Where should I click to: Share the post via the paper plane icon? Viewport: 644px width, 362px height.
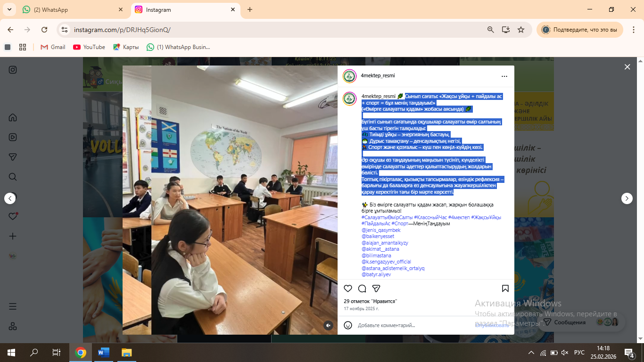click(376, 288)
